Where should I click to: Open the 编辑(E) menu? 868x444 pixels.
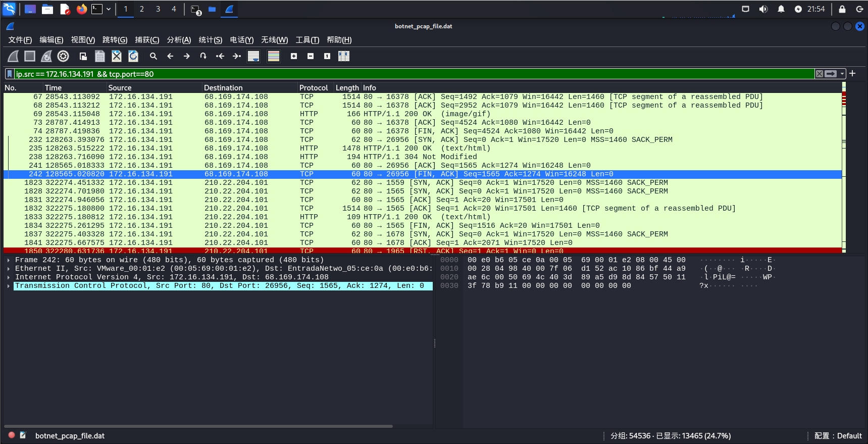[x=52, y=40]
